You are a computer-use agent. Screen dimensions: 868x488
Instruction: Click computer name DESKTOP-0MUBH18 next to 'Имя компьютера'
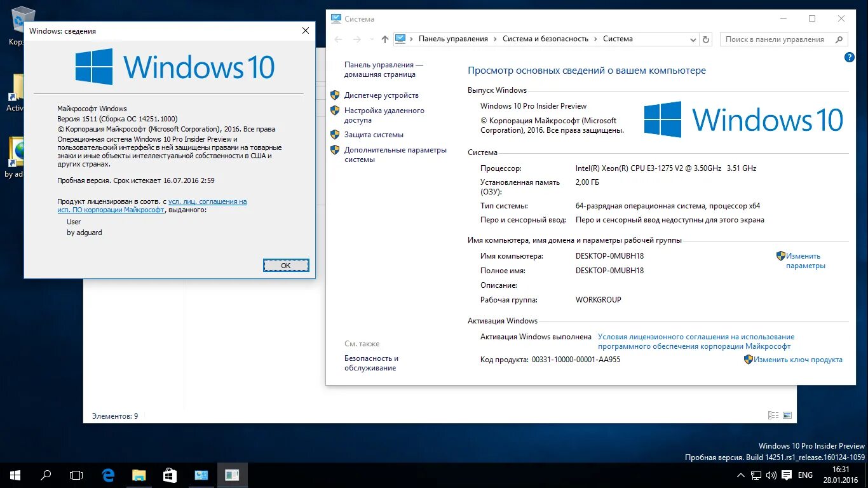click(x=609, y=256)
